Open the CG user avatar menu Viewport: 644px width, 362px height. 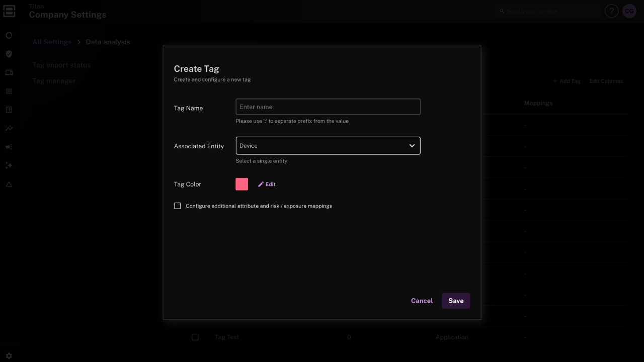(x=629, y=11)
